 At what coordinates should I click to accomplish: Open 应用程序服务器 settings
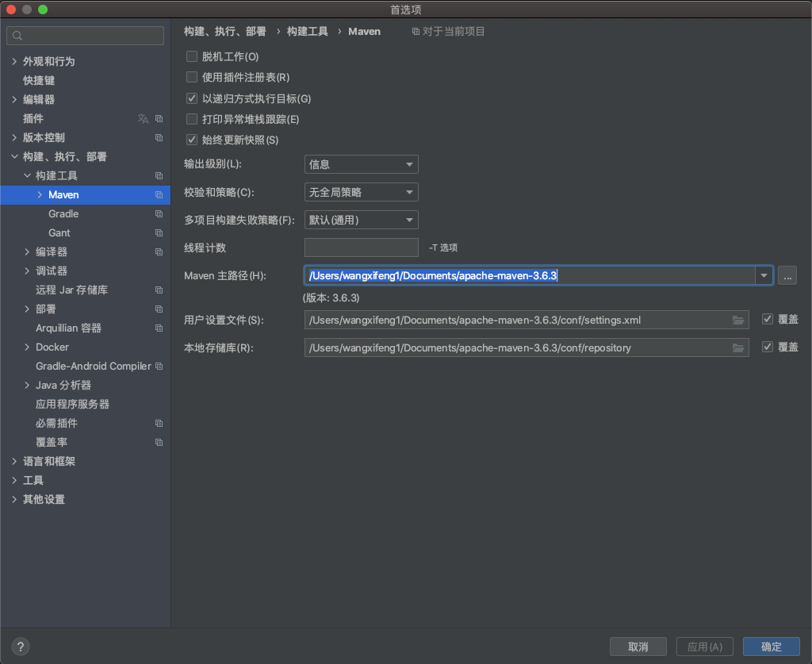click(x=72, y=405)
